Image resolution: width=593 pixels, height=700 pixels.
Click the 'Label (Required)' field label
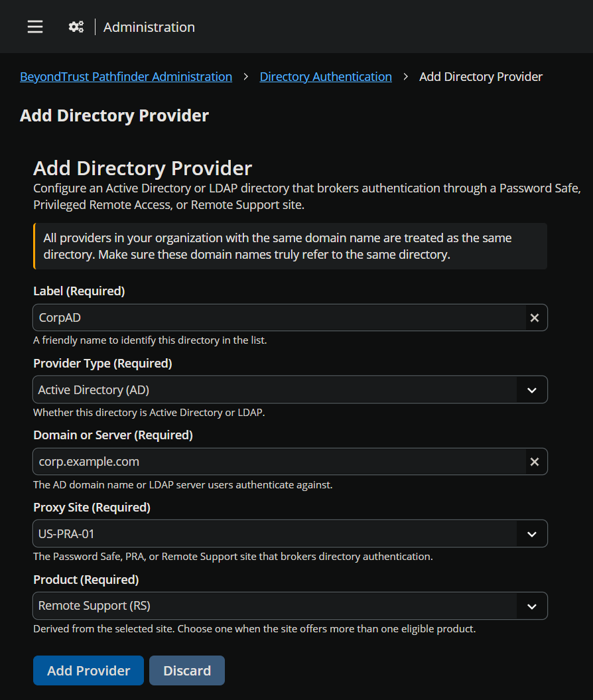coord(79,291)
